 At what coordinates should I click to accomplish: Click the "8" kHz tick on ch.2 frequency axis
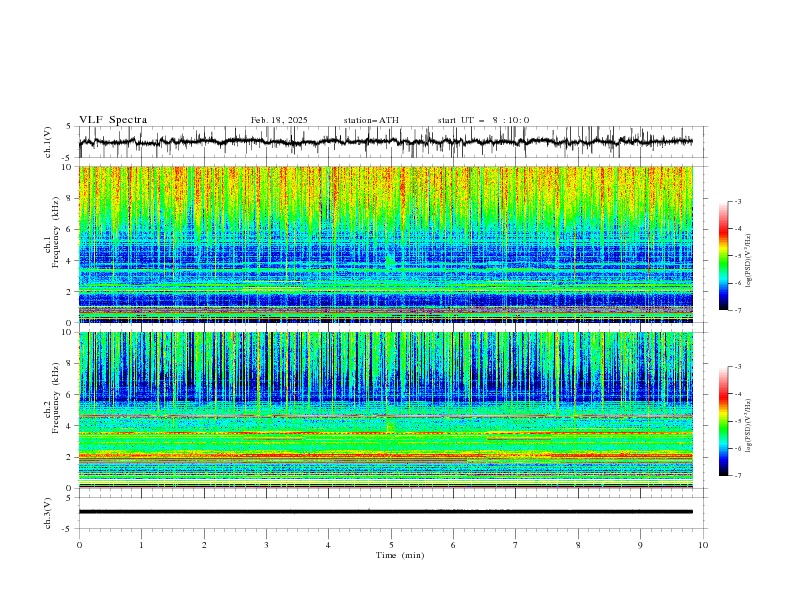click(70, 364)
